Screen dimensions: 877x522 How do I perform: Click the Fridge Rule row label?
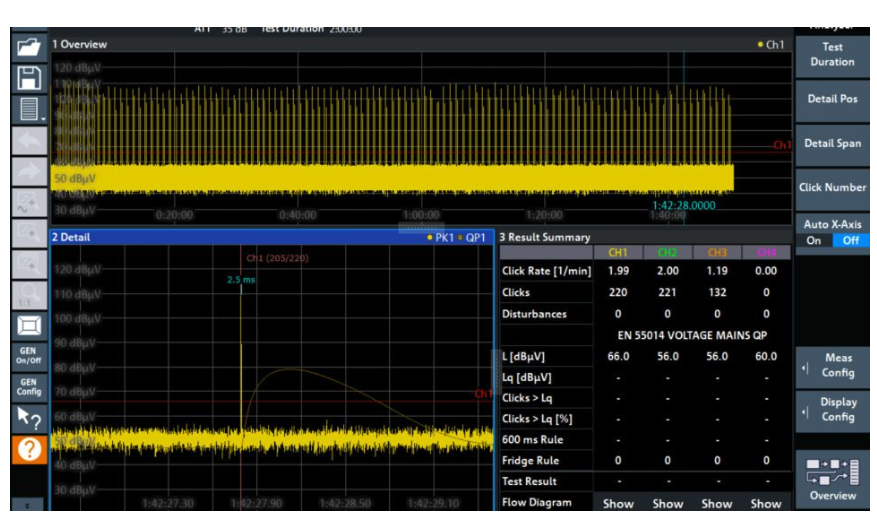coord(530,461)
